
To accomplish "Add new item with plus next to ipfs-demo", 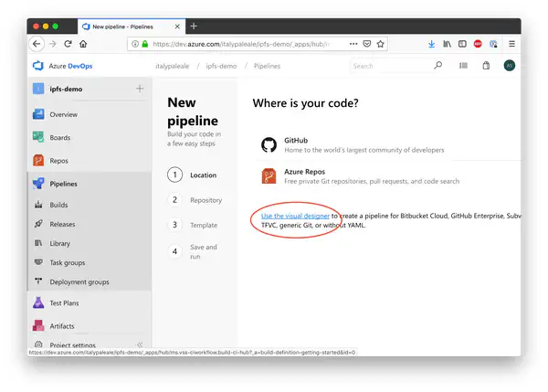I will [x=140, y=89].
